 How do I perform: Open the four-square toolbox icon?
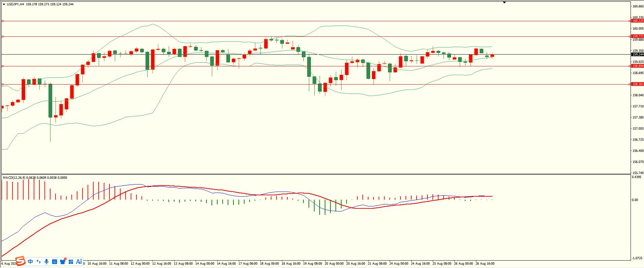click(71, 261)
